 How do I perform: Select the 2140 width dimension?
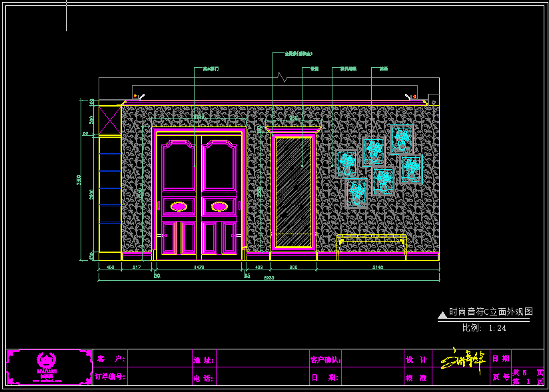point(377,267)
